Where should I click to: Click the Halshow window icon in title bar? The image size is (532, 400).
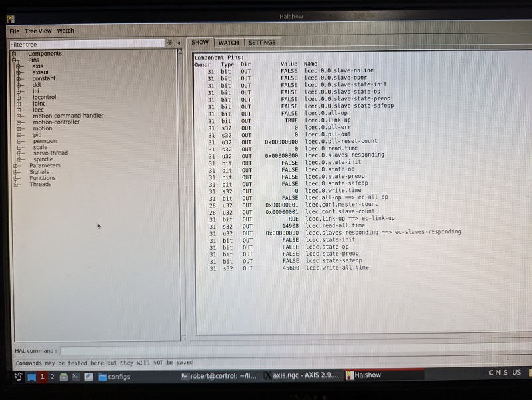(x=11, y=19)
